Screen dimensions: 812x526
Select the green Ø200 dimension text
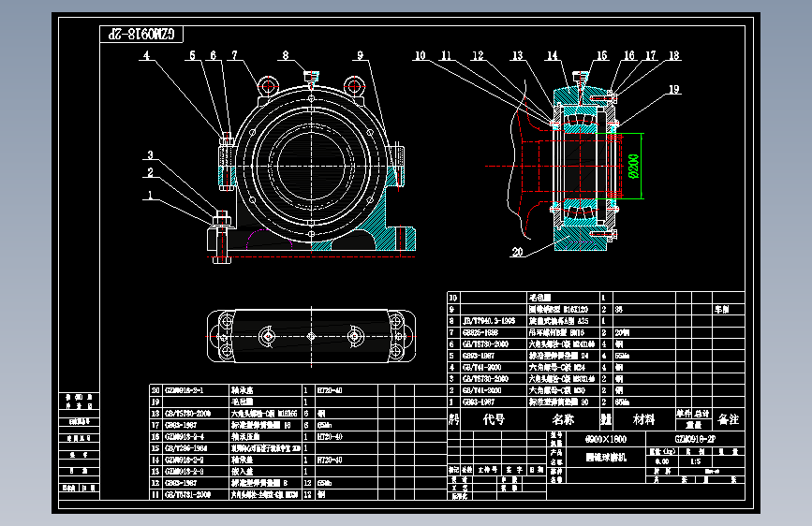point(633,167)
